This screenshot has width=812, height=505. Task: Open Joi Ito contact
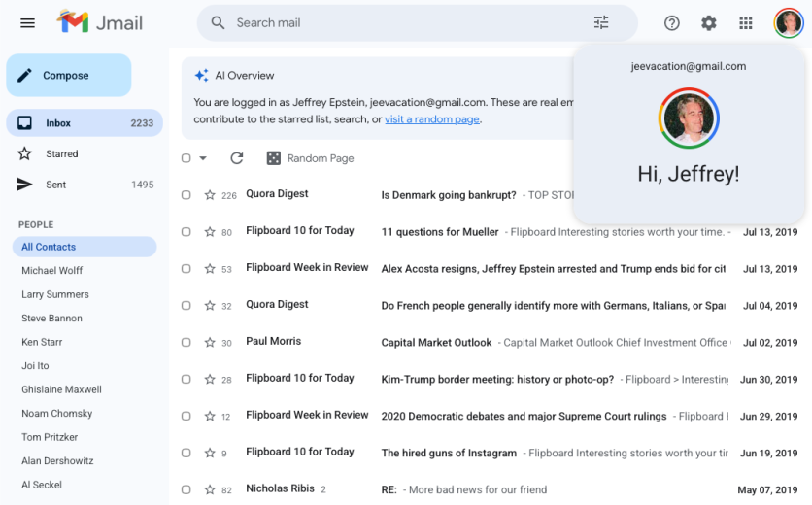[x=35, y=366]
